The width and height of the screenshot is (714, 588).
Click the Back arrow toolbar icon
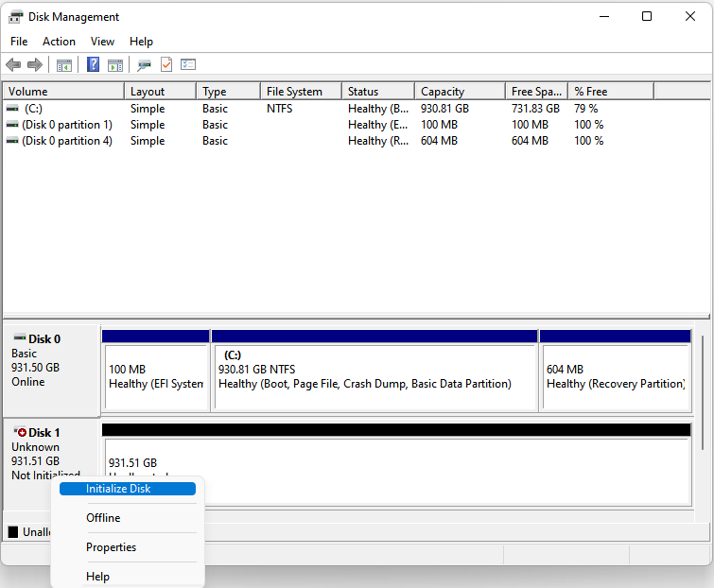pyautogui.click(x=13, y=65)
